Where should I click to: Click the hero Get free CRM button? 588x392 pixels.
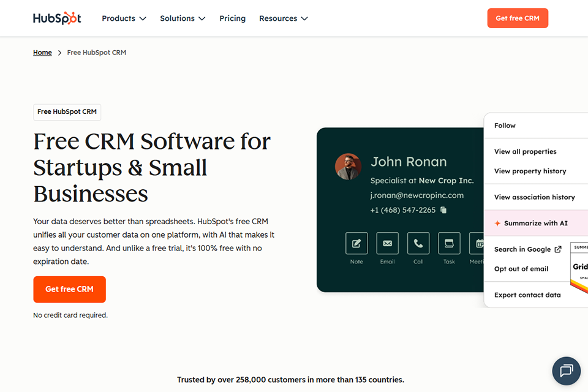coord(69,289)
